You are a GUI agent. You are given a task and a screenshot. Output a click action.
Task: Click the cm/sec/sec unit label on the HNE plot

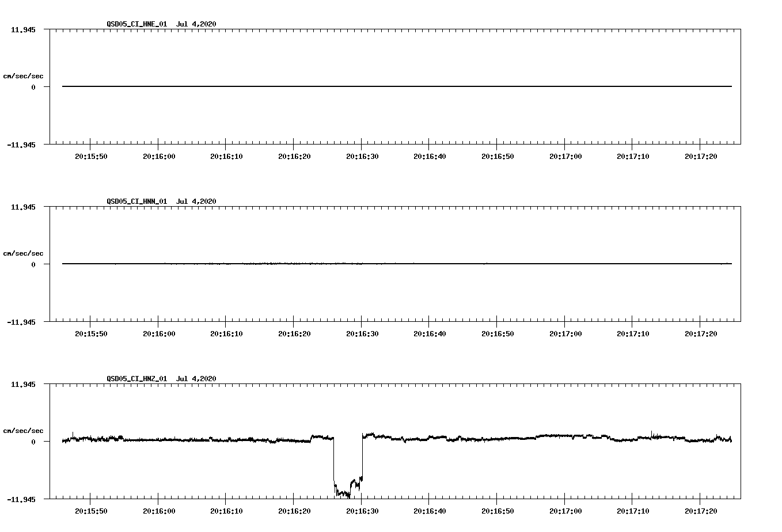point(23,76)
